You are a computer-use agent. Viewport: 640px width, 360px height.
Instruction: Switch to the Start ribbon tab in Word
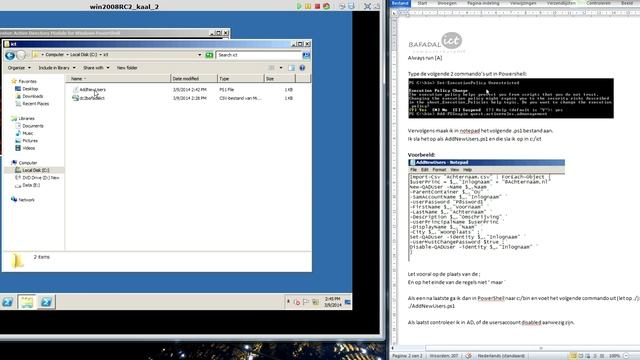point(422,3)
